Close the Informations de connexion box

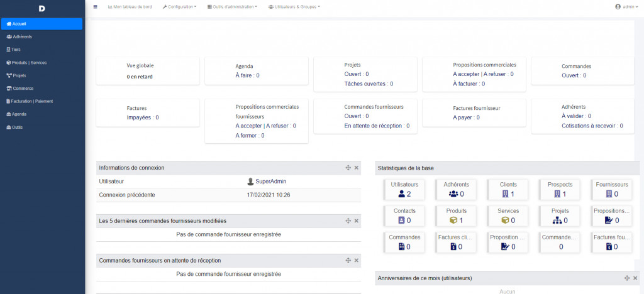click(x=356, y=168)
